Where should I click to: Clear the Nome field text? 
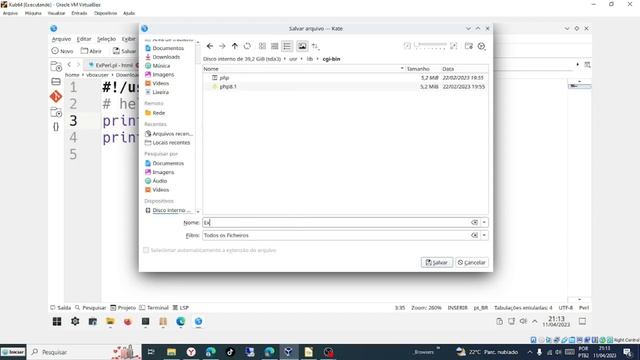tap(474, 222)
